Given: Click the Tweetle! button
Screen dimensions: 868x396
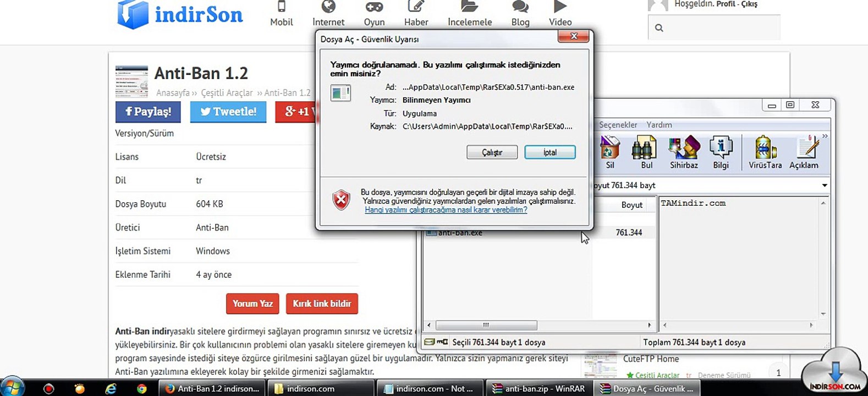Looking at the screenshot, I should coord(228,112).
